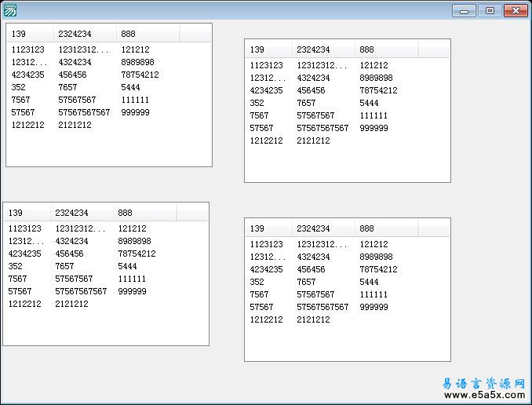Viewport: 532px width, 405px height.
Task: Select cell 111111 in top-right list
Action: [373, 115]
